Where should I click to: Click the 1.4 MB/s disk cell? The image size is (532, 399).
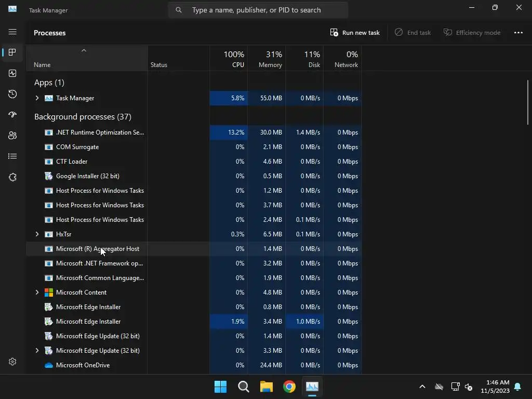point(304,132)
